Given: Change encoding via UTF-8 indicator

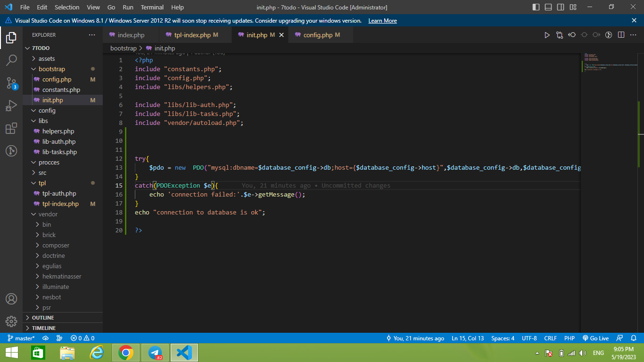Looking at the screenshot, I should coord(528,338).
